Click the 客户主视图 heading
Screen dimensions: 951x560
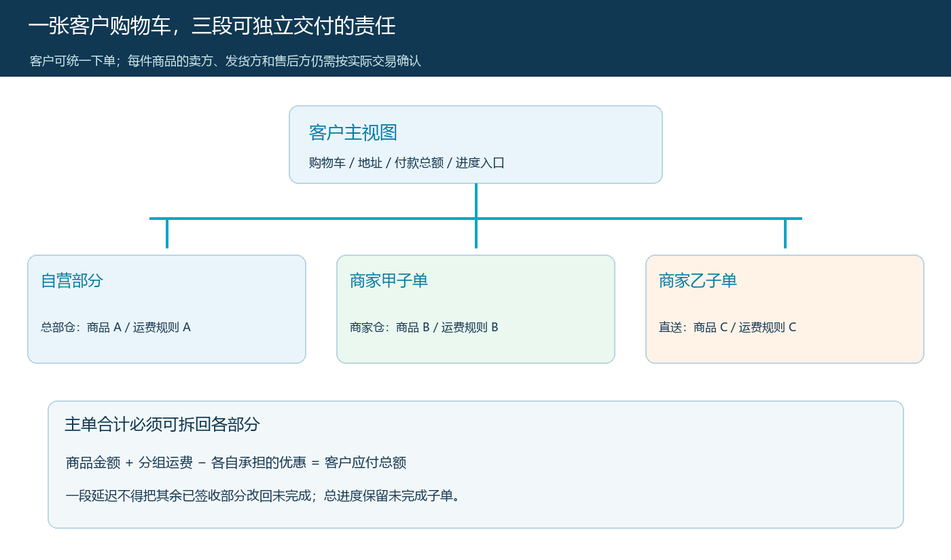(353, 132)
